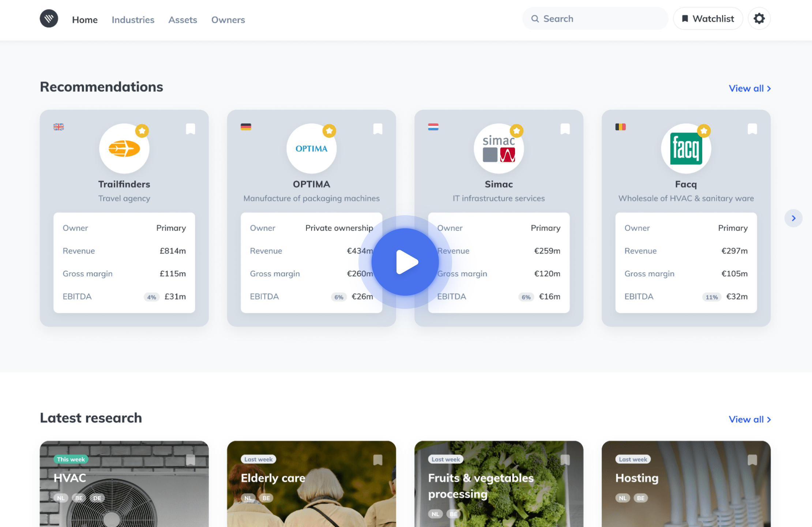Click the Netherlands flag on Simac card
Image resolution: width=812 pixels, height=527 pixels.
tap(433, 127)
